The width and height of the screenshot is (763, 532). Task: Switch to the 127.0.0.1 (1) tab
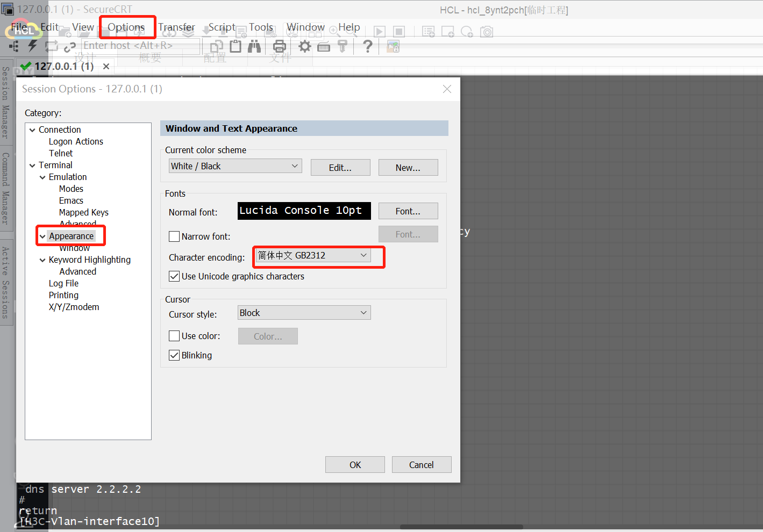[x=64, y=66]
